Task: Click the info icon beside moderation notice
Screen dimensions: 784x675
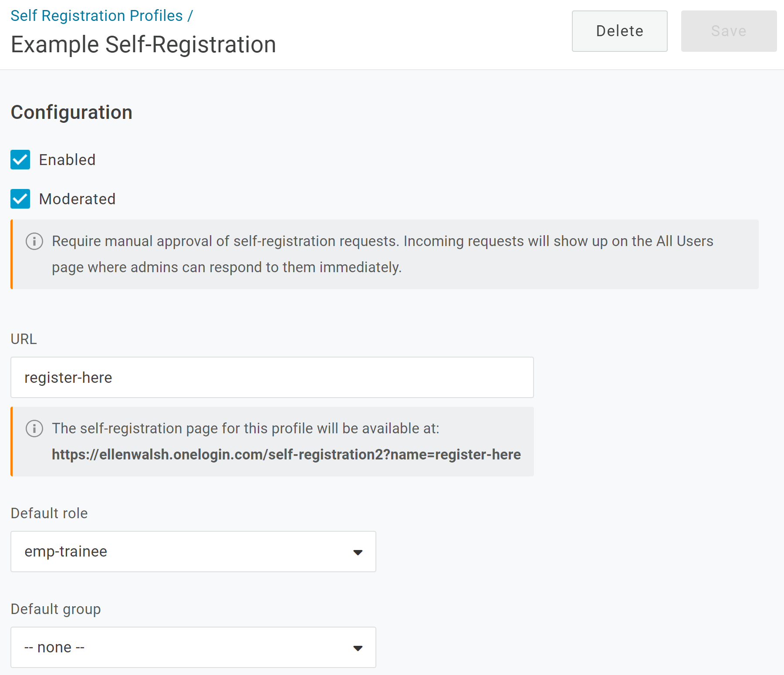Action: pyautogui.click(x=34, y=241)
